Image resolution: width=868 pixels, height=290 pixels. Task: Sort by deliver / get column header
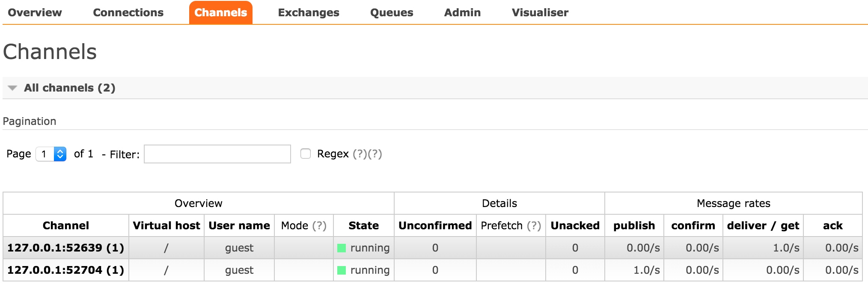point(763,225)
